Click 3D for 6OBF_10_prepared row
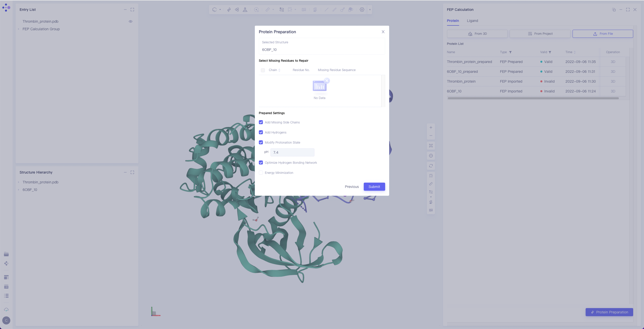Viewport: 644px width, 329px height. click(x=613, y=72)
